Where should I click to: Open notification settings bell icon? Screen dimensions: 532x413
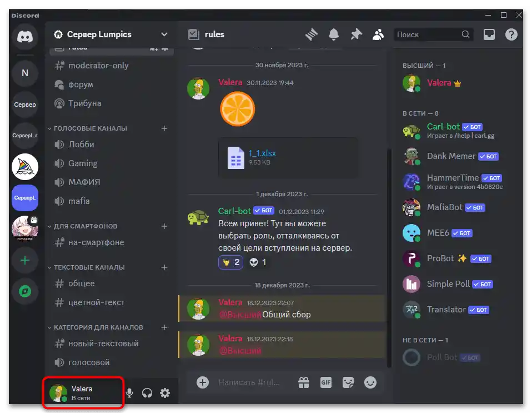[334, 34]
